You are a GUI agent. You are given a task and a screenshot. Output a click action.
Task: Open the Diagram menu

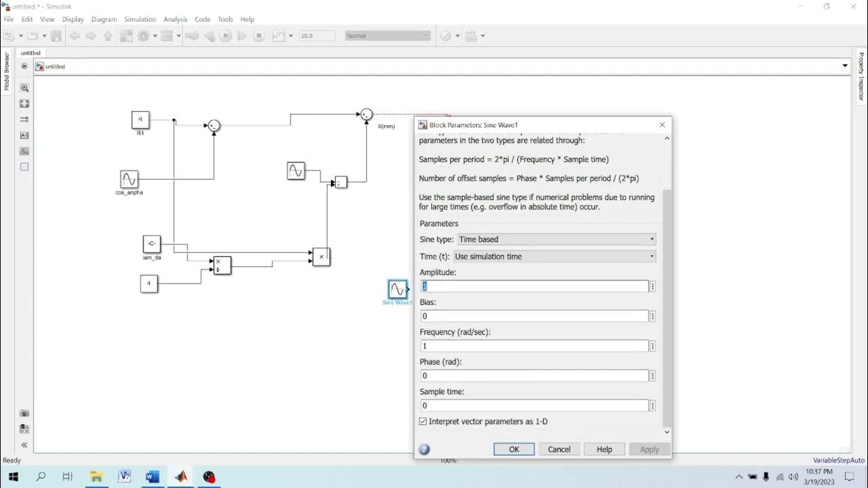[x=104, y=20]
